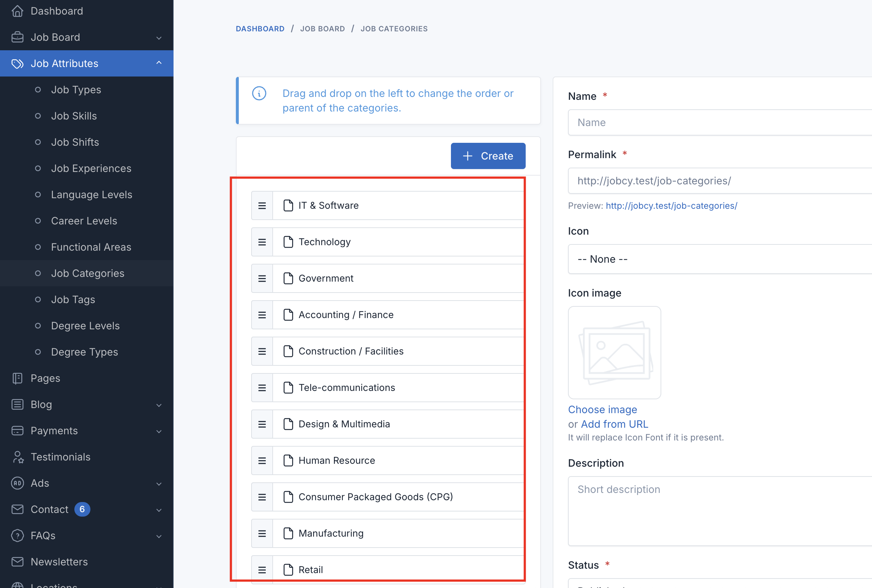Grab the drag handle for Accounting / Finance
The image size is (872, 588).
pyautogui.click(x=262, y=315)
